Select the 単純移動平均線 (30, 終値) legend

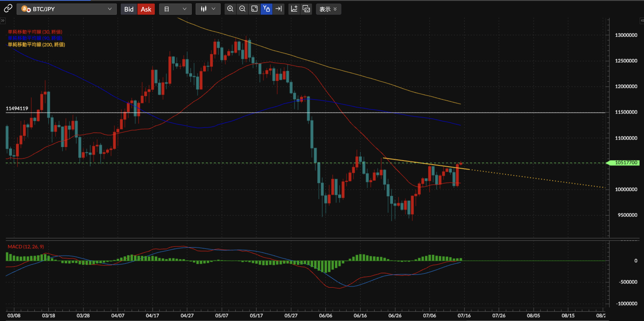tap(35, 32)
